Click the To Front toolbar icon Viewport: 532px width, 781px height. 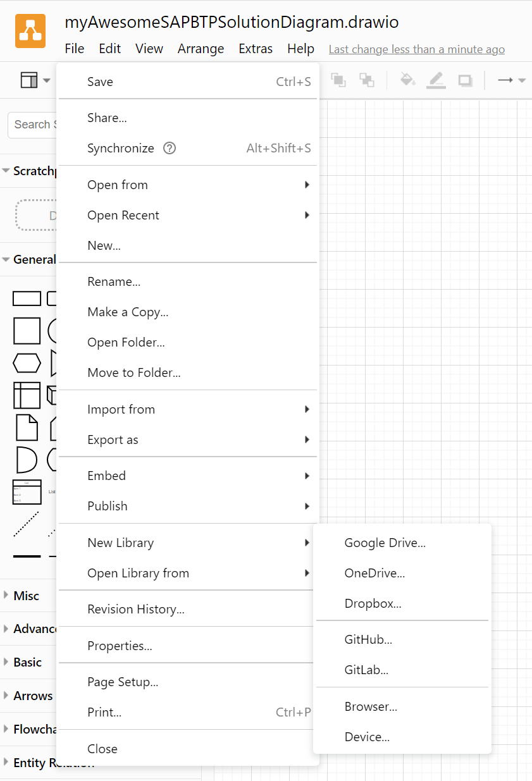point(338,80)
